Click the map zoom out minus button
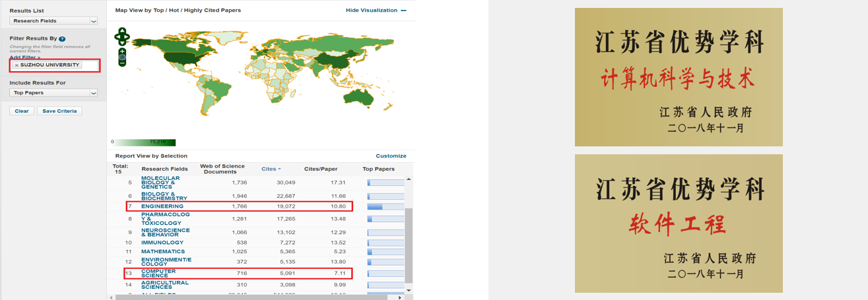This screenshot has width=868, height=300. [x=122, y=63]
